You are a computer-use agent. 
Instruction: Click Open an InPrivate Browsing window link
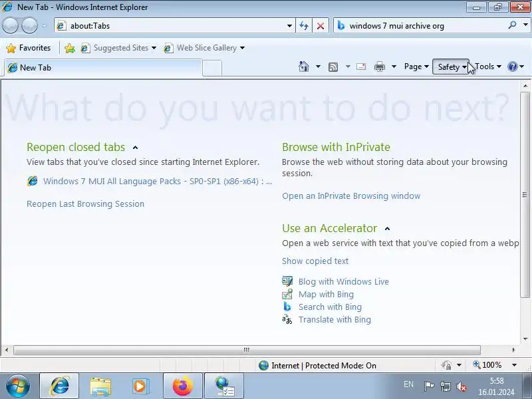coord(351,196)
